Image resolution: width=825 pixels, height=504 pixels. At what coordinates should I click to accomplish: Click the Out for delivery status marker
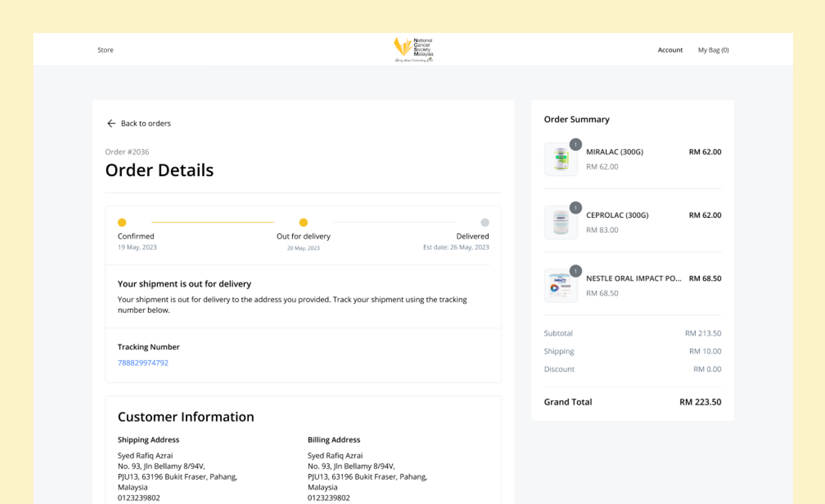pos(303,222)
